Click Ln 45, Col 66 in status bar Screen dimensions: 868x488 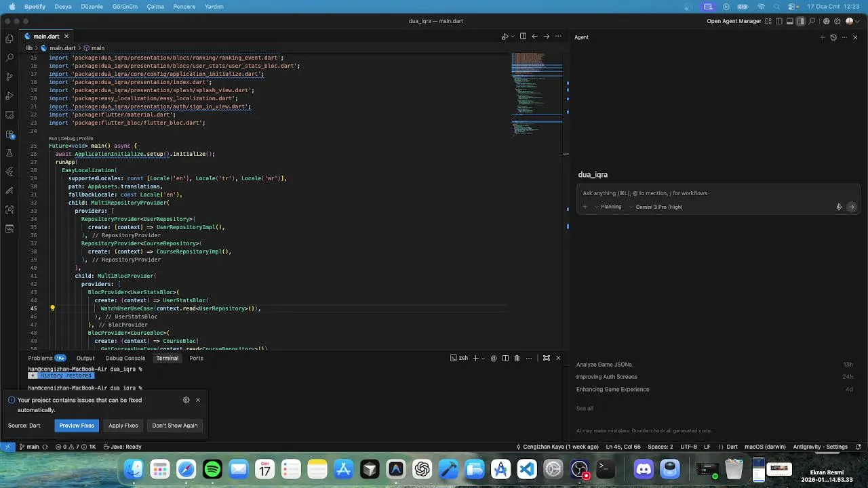pyautogui.click(x=623, y=447)
